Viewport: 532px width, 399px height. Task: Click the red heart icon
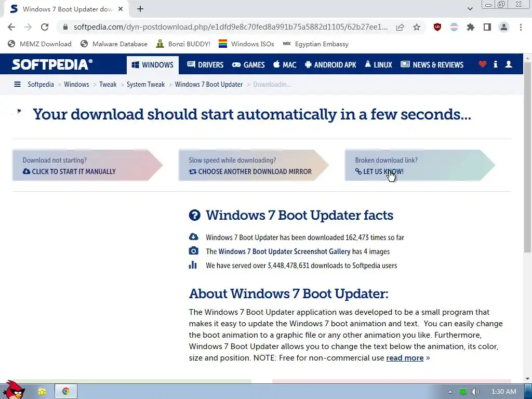click(x=483, y=64)
